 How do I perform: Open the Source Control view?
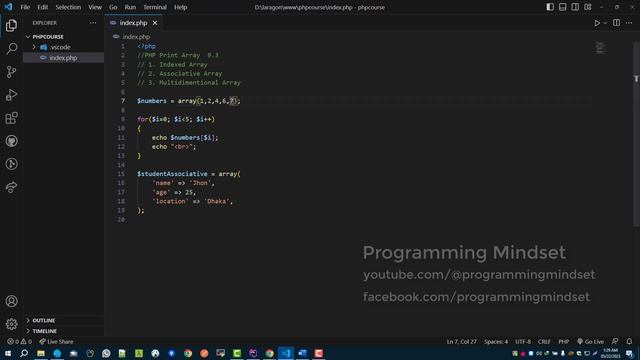point(11,72)
